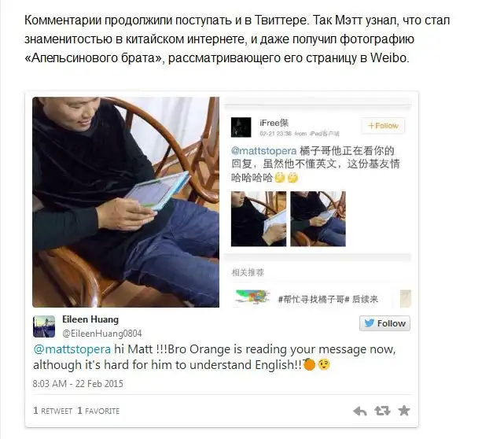Click the hashtag recommendation text link

click(x=328, y=300)
